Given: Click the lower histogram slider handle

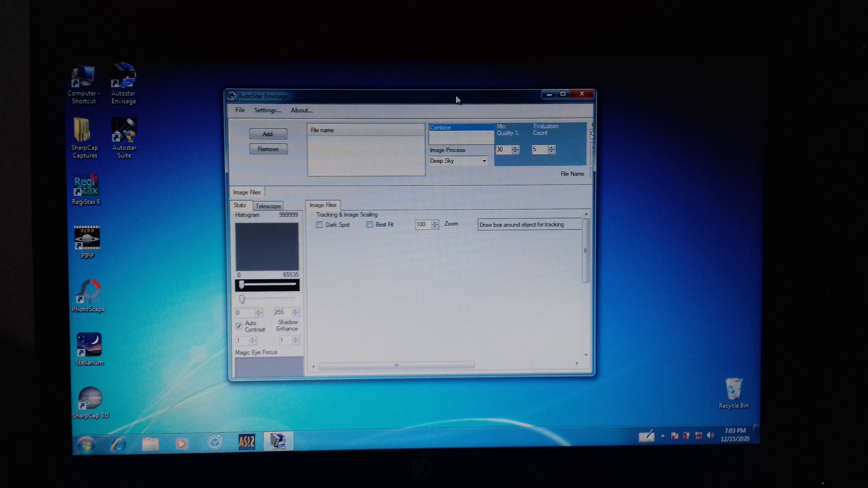Looking at the screenshot, I should 242,299.
